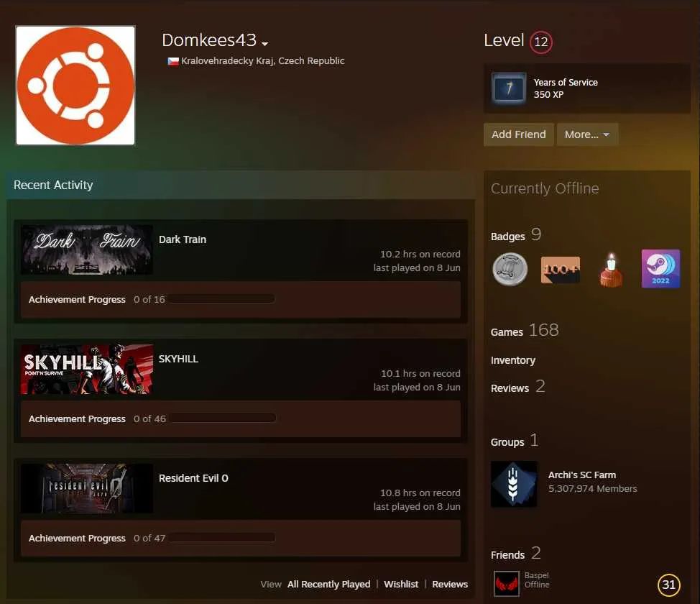Click the Baspel friend name

tap(537, 575)
